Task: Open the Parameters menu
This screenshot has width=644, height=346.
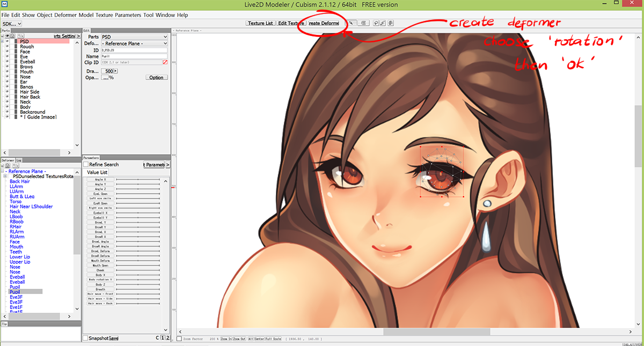Action: [128, 15]
